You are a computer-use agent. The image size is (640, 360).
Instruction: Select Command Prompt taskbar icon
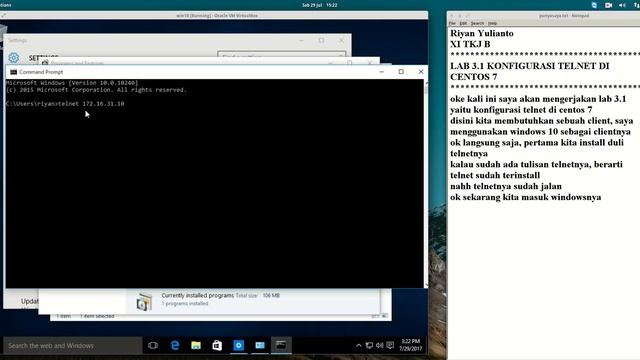(281, 345)
